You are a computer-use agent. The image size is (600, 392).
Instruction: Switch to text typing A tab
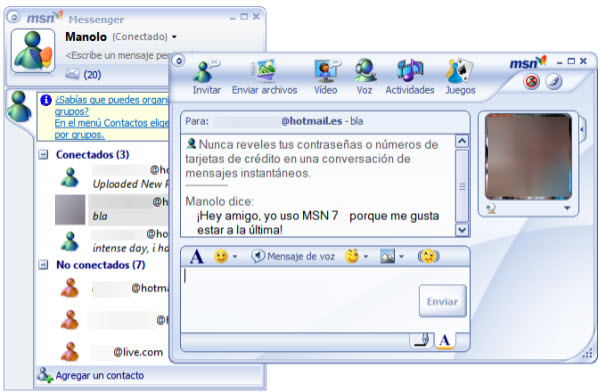coord(445,340)
